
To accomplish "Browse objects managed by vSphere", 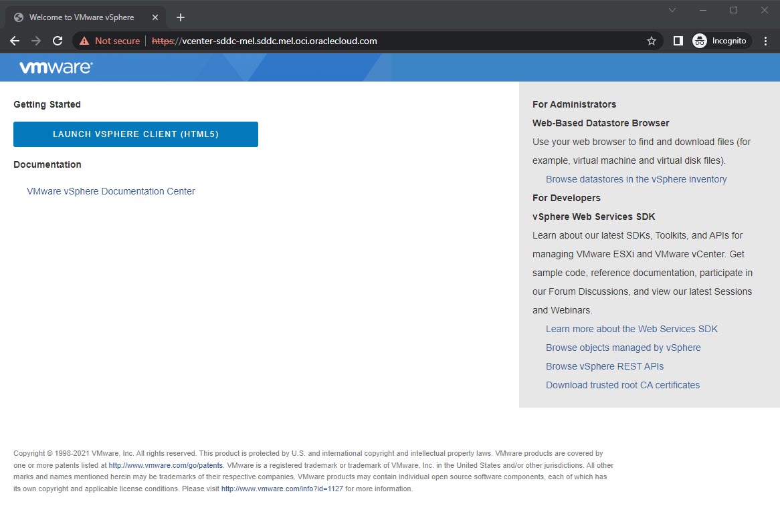I will pos(623,348).
